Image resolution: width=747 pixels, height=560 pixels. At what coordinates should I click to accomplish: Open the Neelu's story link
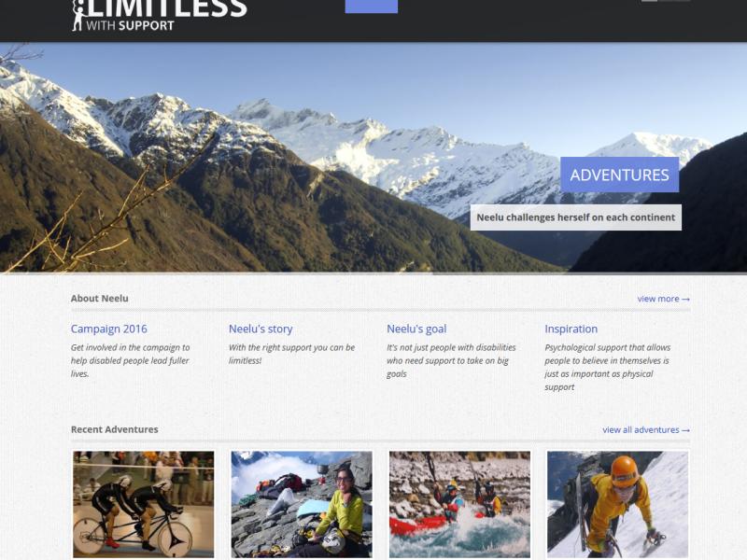click(x=261, y=329)
